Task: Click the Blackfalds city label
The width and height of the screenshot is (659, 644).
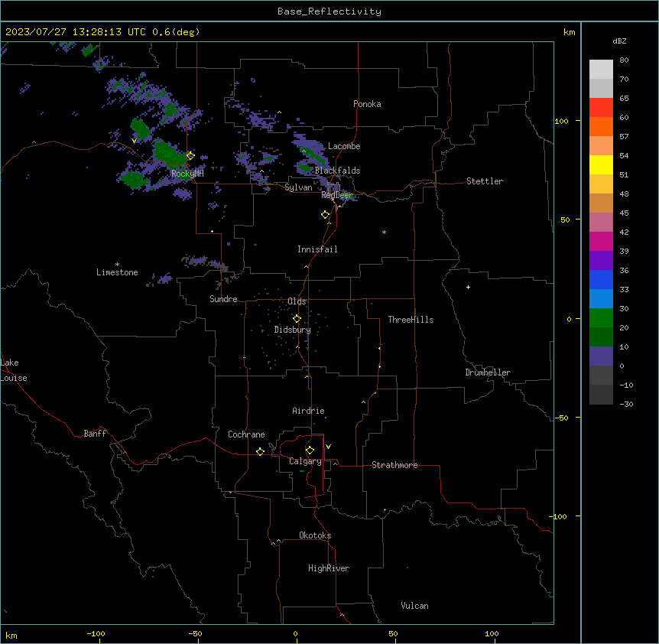Action: point(337,171)
